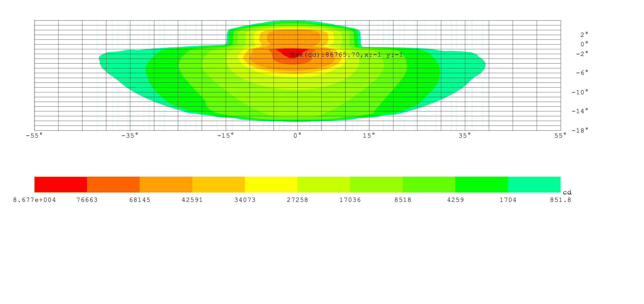Click the dark orange legend swatch
This screenshot has width=644, height=304.
pos(113,184)
